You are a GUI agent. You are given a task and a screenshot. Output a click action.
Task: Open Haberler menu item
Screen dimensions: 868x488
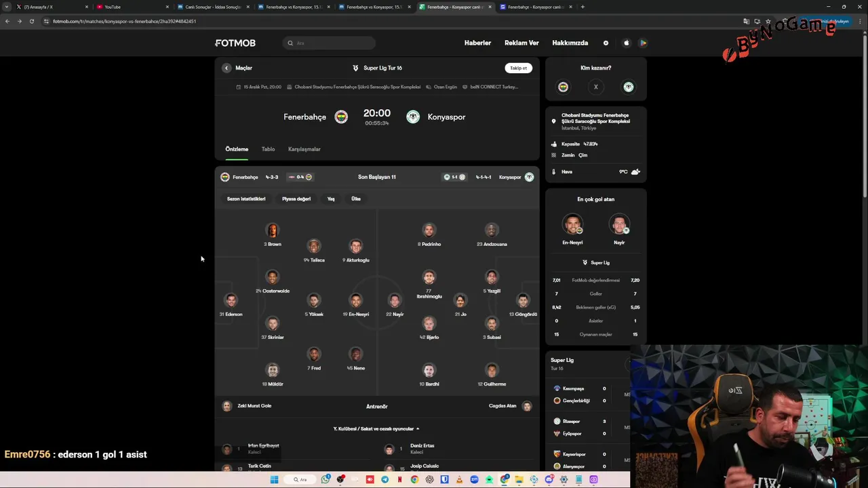477,43
